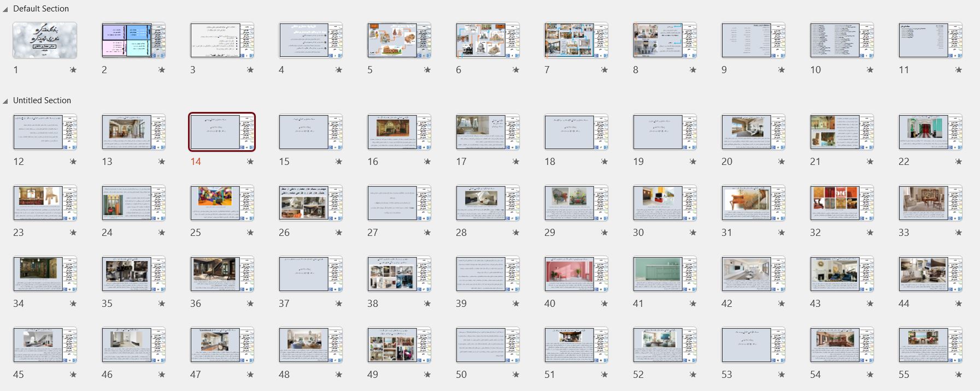Collapse the Default Section triangle
Viewport: 980px width, 391px height.
pyautogui.click(x=5, y=9)
